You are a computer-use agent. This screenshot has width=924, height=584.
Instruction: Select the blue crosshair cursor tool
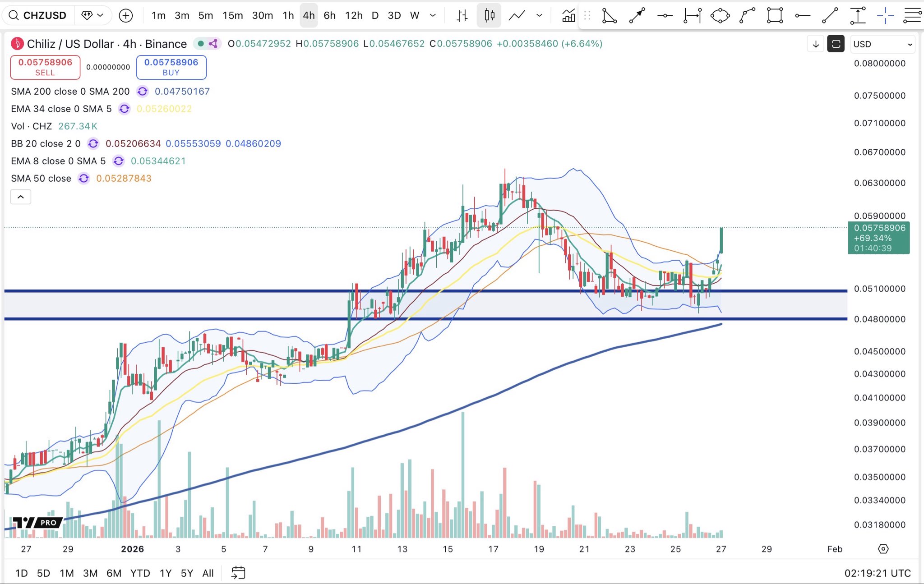coord(885,16)
